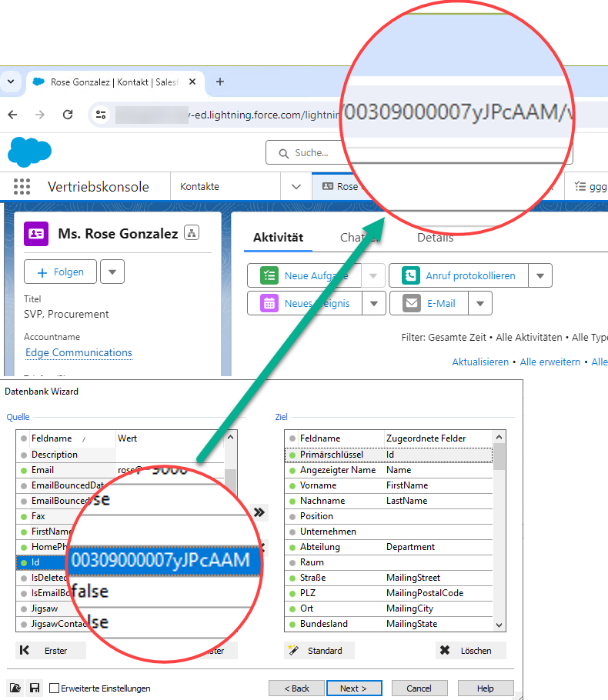The image size is (608, 700).
Task: Open dropdown beside Anruf protokollieren
Action: pyautogui.click(x=540, y=275)
